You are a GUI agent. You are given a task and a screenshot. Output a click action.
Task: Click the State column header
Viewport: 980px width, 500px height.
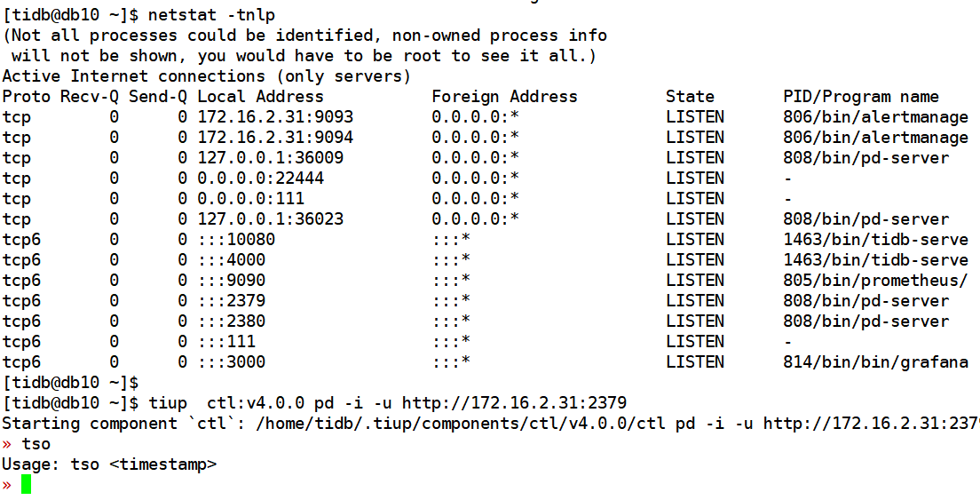(x=690, y=97)
